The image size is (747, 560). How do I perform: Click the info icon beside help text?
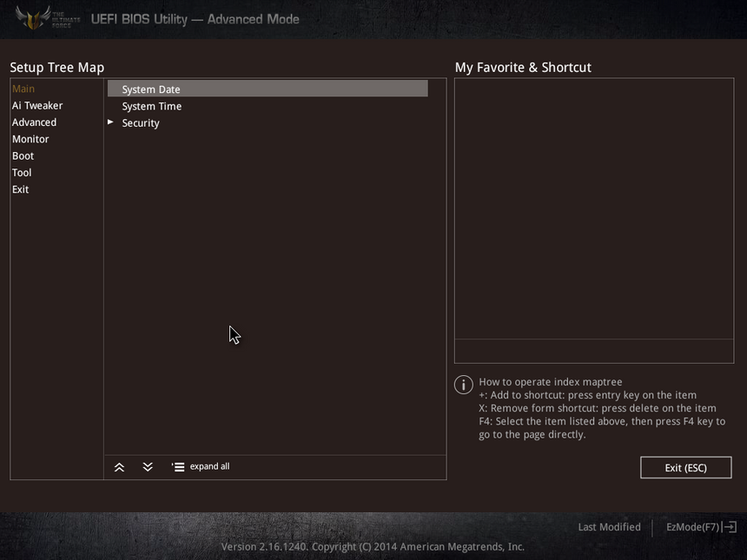[464, 385]
